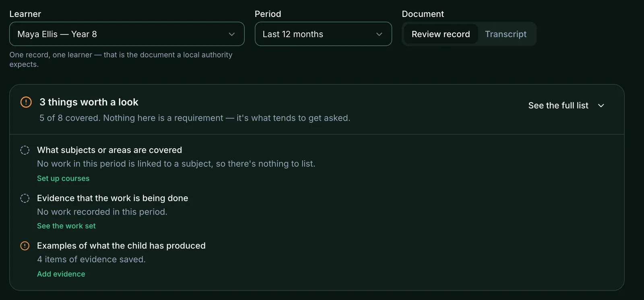Click warning icon for 'Examples of what the child has produced'
Image resolution: width=644 pixels, height=300 pixels.
[25, 246]
